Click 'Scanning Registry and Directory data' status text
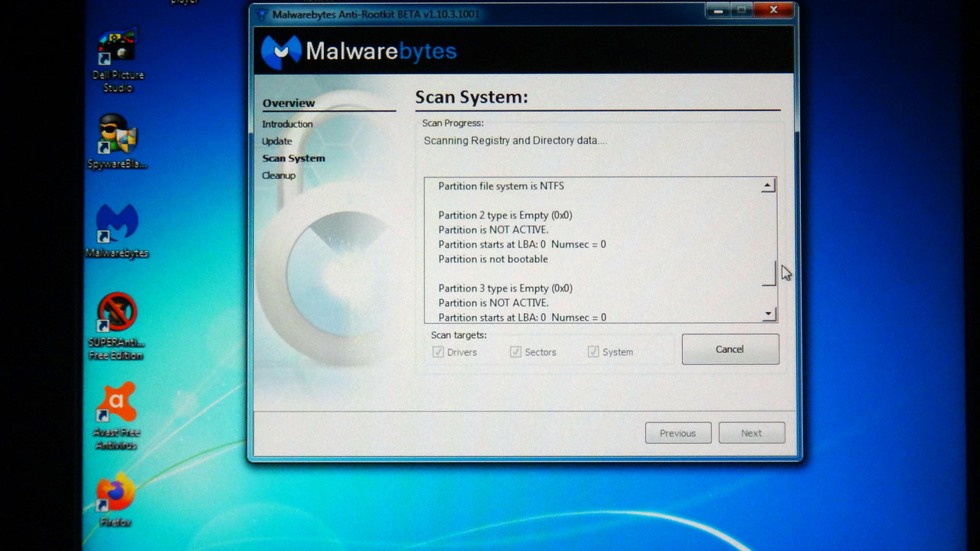This screenshot has width=980, height=551. (x=515, y=141)
